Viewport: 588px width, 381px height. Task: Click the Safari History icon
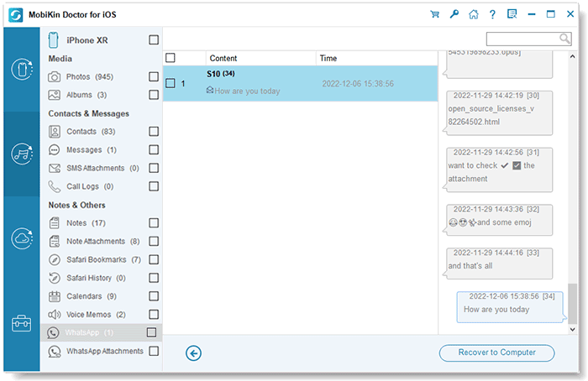(x=55, y=278)
